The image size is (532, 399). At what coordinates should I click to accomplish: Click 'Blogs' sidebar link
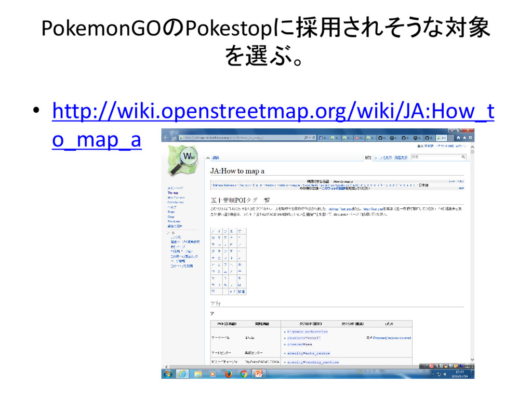click(x=171, y=212)
